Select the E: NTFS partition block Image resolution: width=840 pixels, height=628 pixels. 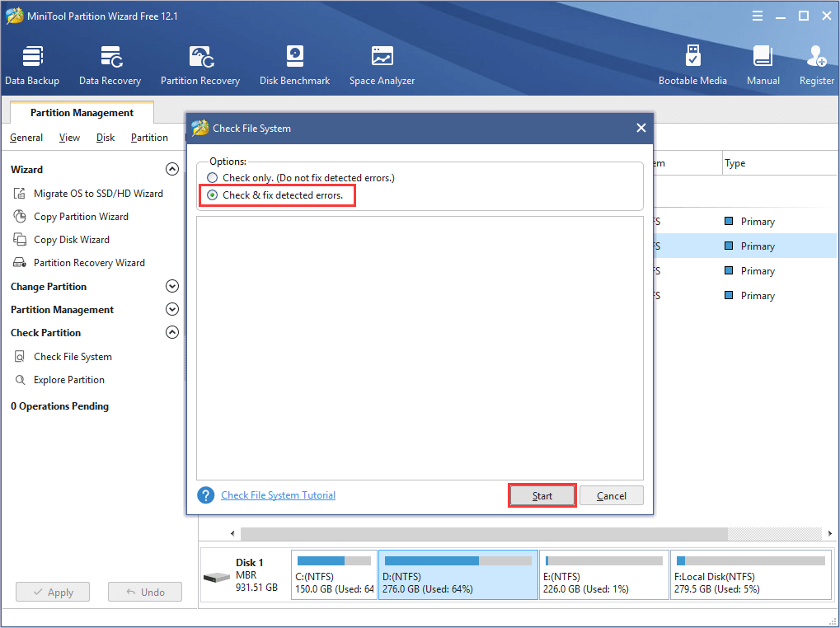tap(603, 574)
